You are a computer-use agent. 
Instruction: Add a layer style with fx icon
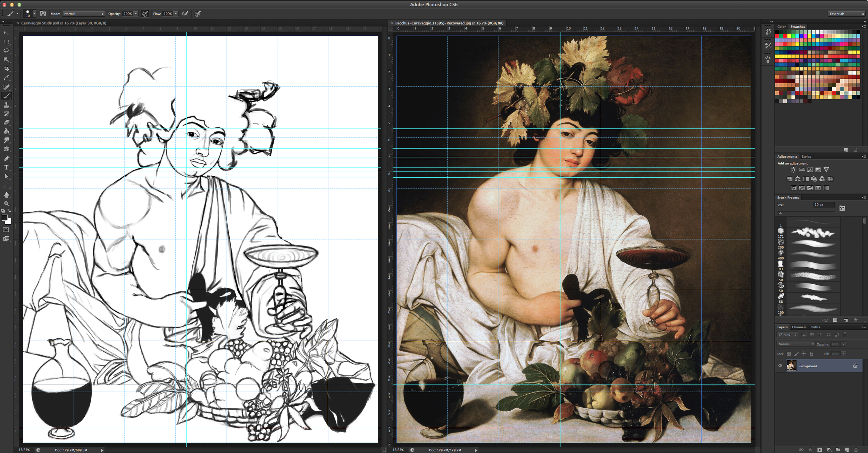(x=810, y=450)
